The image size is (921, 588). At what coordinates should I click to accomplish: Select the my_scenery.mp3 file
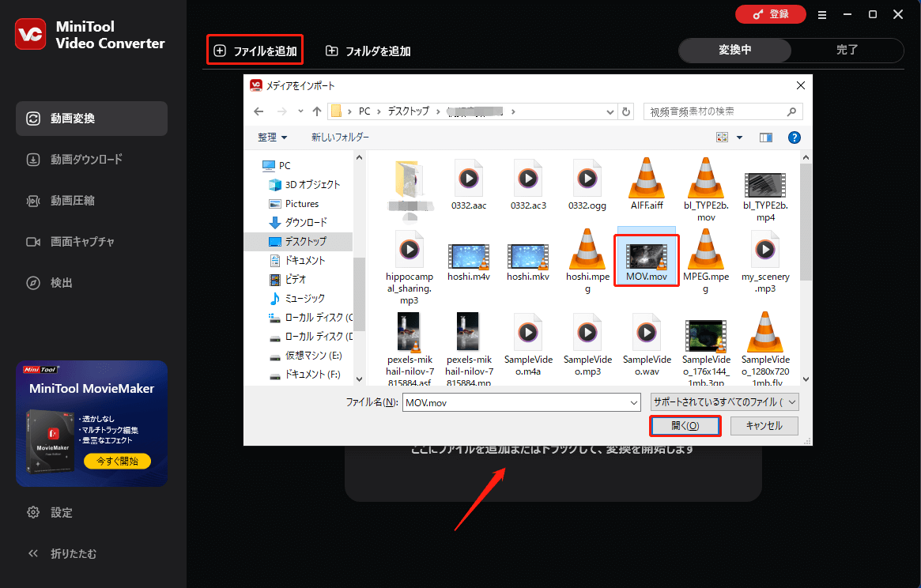pyautogui.click(x=765, y=261)
